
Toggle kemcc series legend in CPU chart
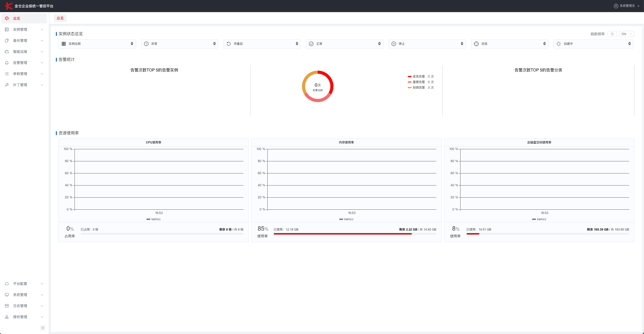click(x=154, y=219)
